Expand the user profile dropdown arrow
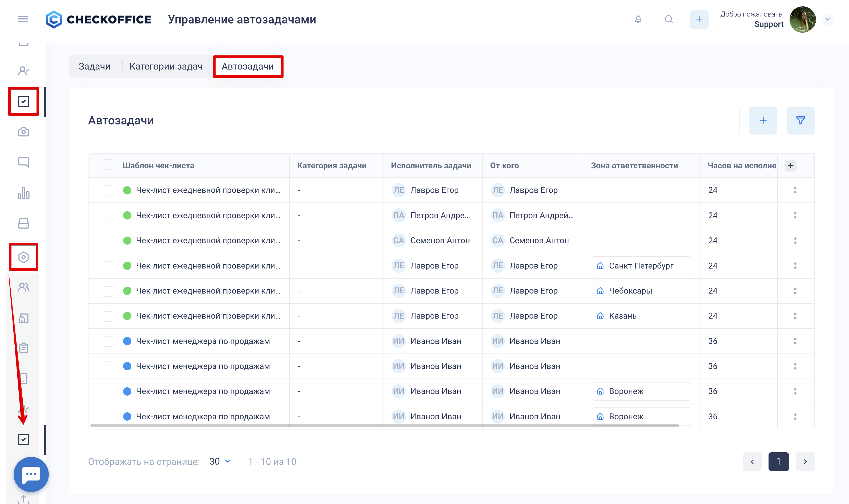This screenshot has width=849, height=504. click(x=828, y=19)
